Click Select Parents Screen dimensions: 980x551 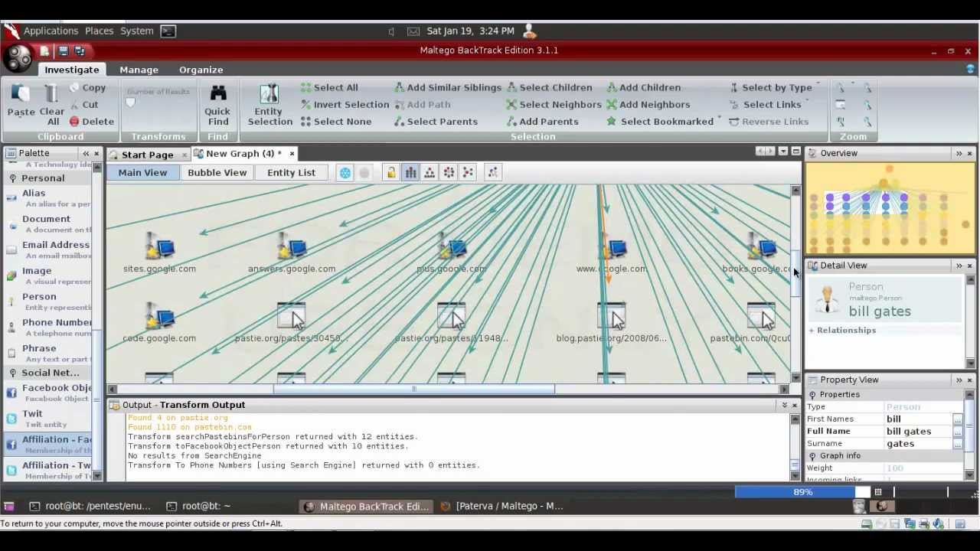pos(436,121)
